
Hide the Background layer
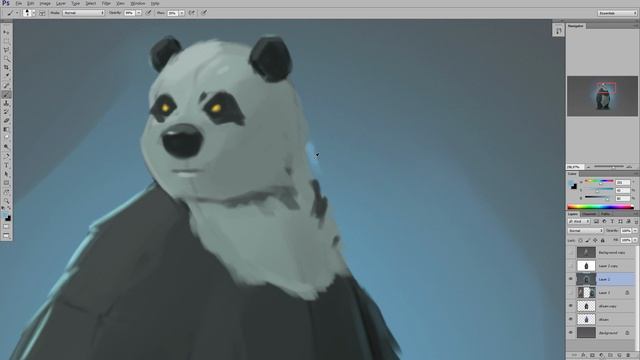[x=571, y=333]
